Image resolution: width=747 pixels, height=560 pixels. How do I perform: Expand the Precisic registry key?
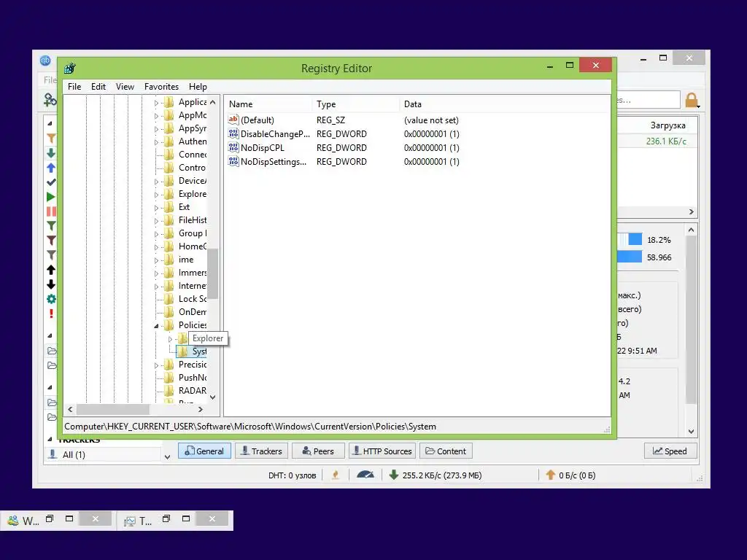tap(156, 365)
